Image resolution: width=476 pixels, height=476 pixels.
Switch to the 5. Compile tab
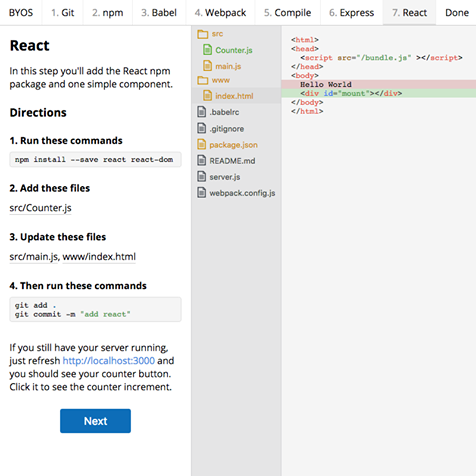coord(288,13)
